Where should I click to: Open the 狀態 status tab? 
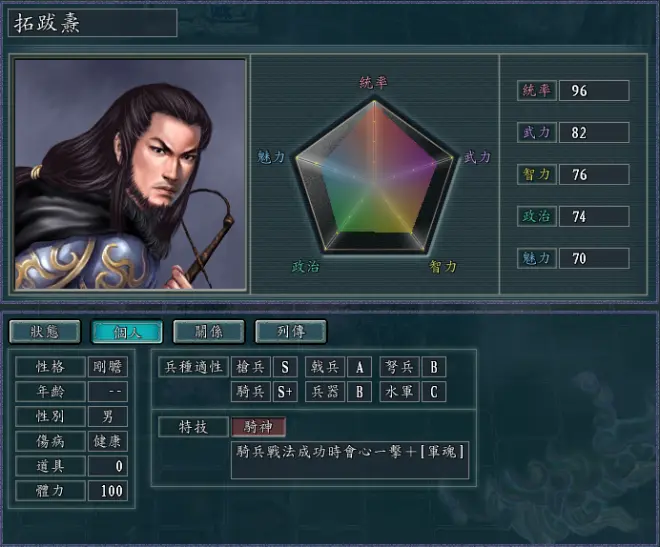[x=45, y=332]
